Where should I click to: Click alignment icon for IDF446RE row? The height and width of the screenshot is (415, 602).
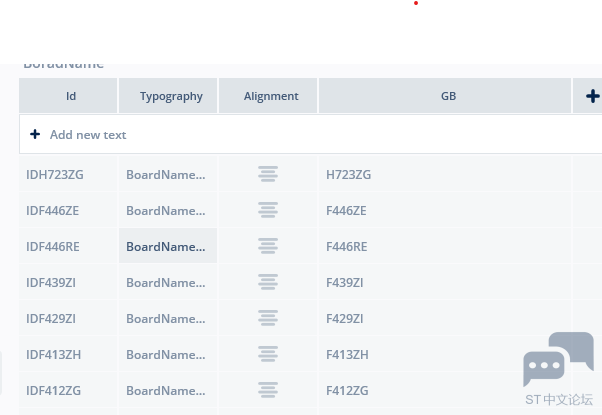click(267, 247)
